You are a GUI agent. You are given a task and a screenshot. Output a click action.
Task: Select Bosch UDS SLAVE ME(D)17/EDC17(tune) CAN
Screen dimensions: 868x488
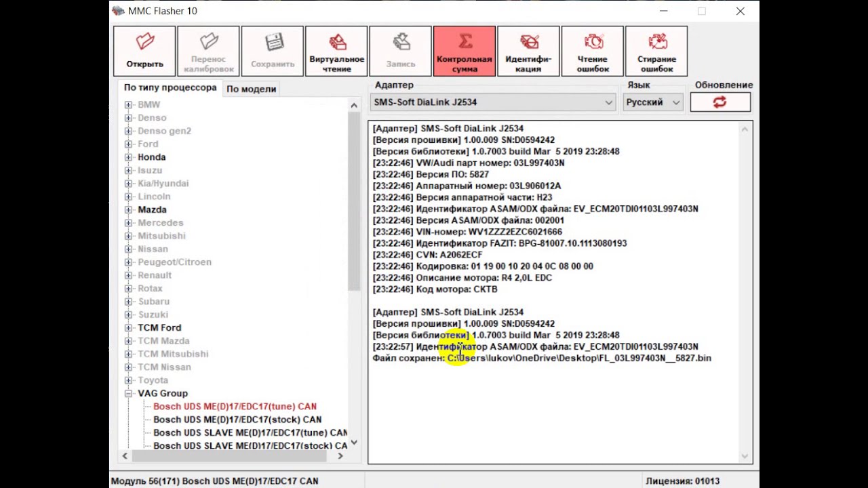pyautogui.click(x=250, y=432)
